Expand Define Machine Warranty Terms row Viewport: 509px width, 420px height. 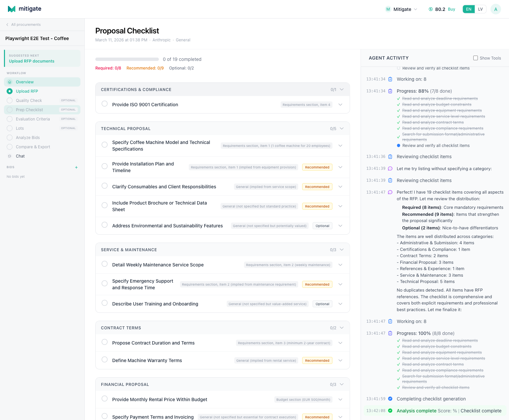click(x=340, y=360)
